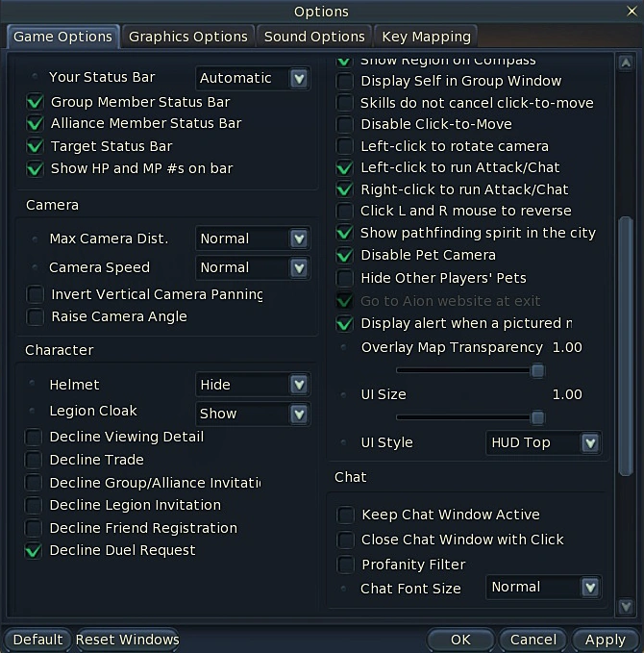Viewport: 644px width, 653px height.
Task: Toggle the Profanity Filter checkbox
Action: tap(345, 565)
